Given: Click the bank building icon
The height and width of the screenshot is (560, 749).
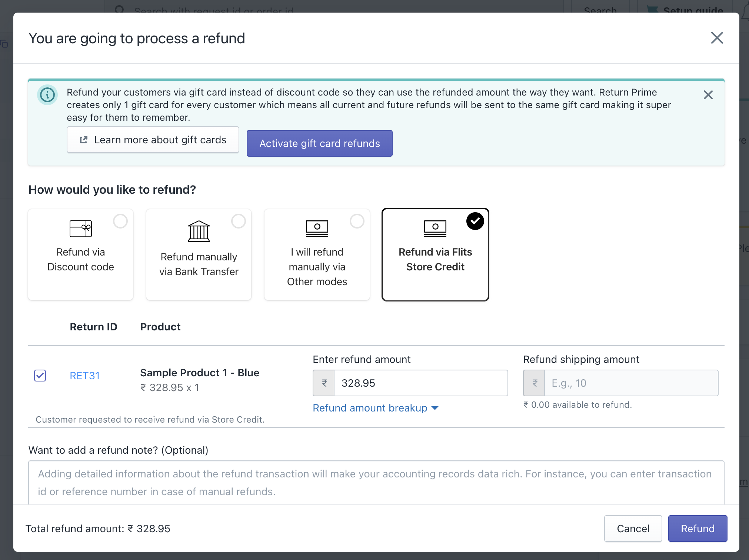Looking at the screenshot, I should pos(199,231).
